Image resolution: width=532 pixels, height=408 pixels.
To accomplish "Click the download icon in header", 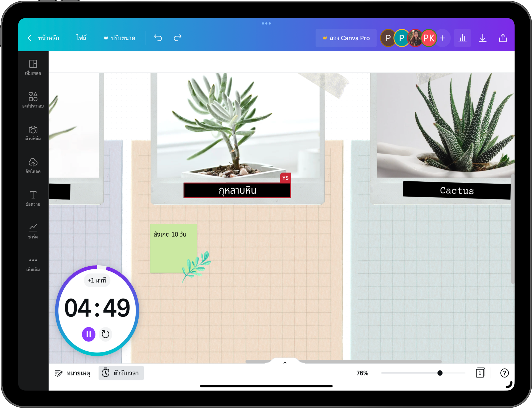I will tap(482, 38).
